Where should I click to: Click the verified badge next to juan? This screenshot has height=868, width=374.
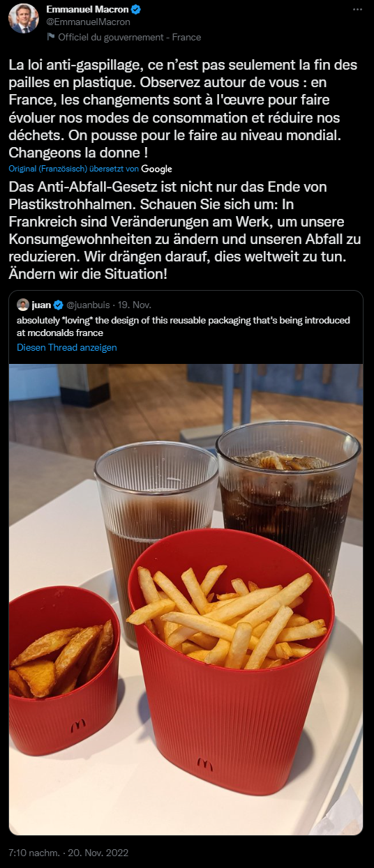coord(59,305)
